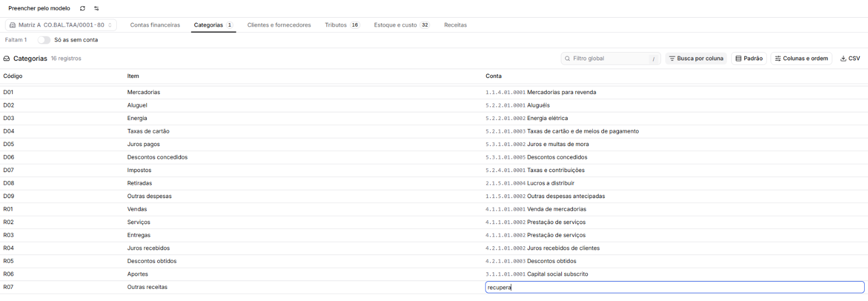Image resolution: width=868 pixels, height=301 pixels.
Task: Switch to the Contas financeiras tab
Action: click(155, 25)
